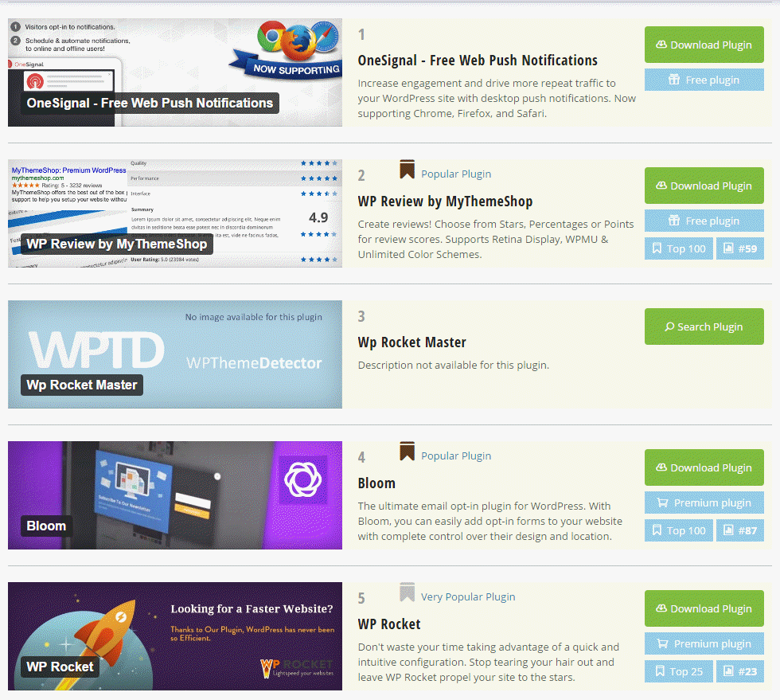Click the Top 100 badge for Bloom
The image size is (780, 700).
[678, 530]
